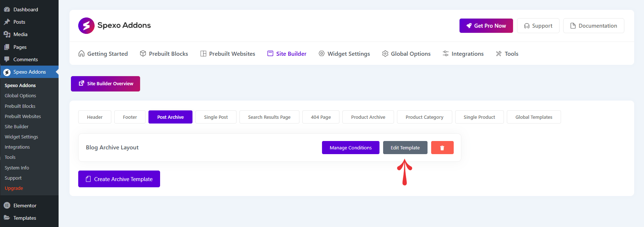Click the Tools wrench icon
The width and height of the screenshot is (644, 227).
click(x=499, y=54)
